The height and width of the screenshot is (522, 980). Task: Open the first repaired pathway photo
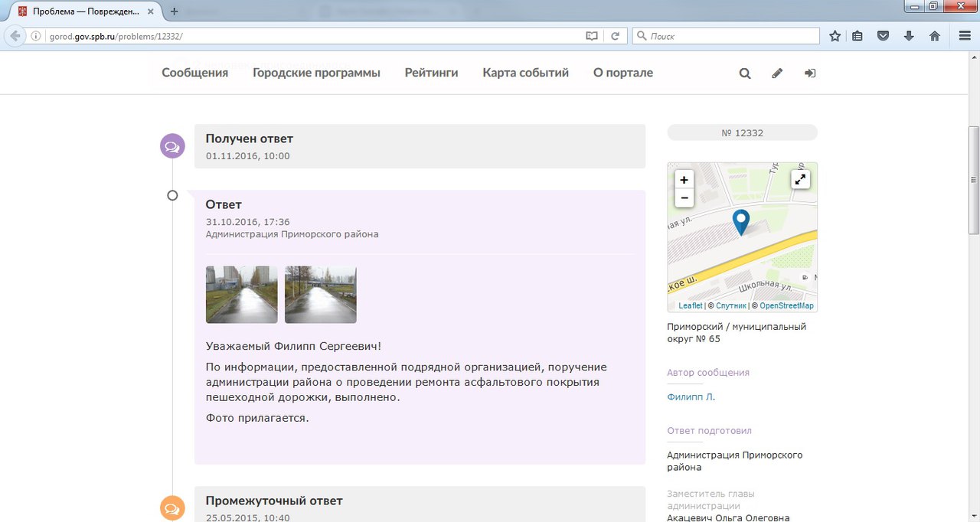[x=241, y=295]
